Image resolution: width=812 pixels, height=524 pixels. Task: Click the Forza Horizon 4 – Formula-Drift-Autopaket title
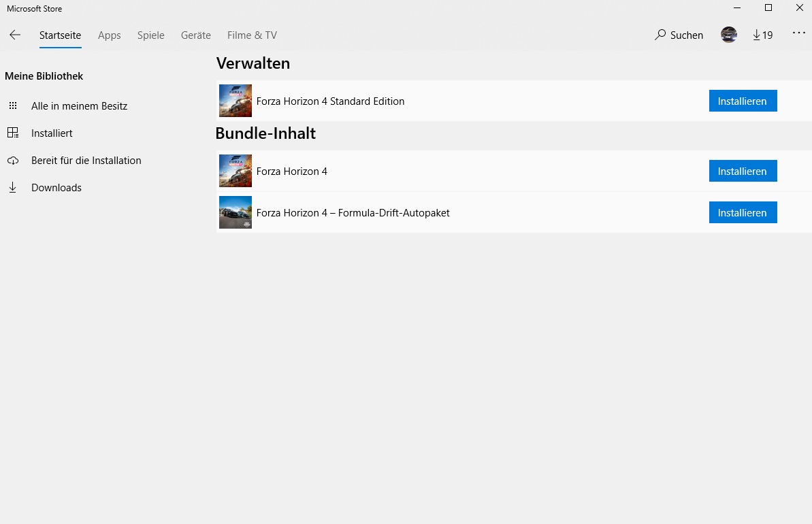[353, 213]
